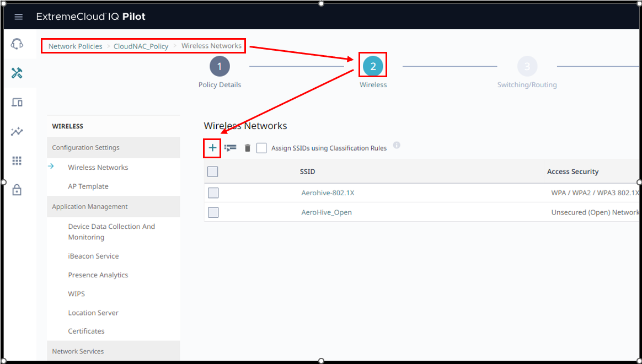Sort by SSID column header
The image size is (642, 364).
click(308, 172)
